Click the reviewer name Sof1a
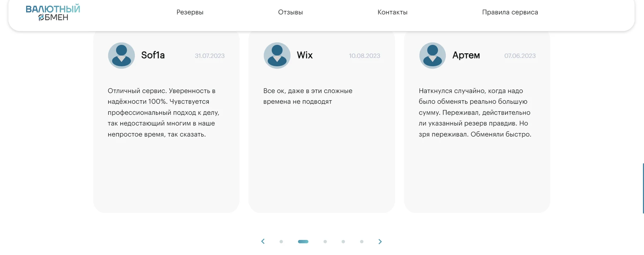Viewport: 644px width, 255px height. point(153,55)
